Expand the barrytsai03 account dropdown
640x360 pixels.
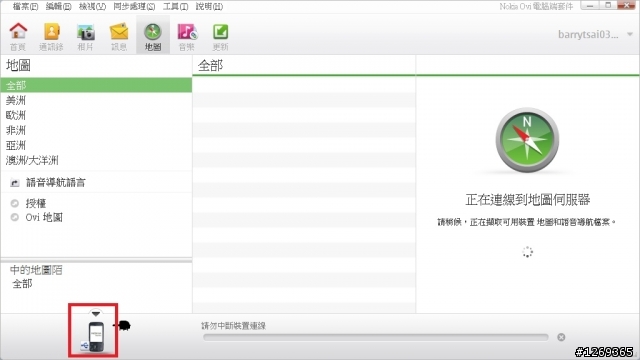630,34
